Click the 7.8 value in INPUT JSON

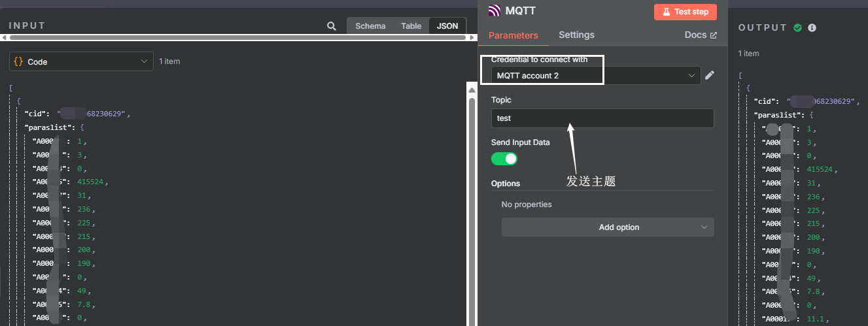coord(85,304)
